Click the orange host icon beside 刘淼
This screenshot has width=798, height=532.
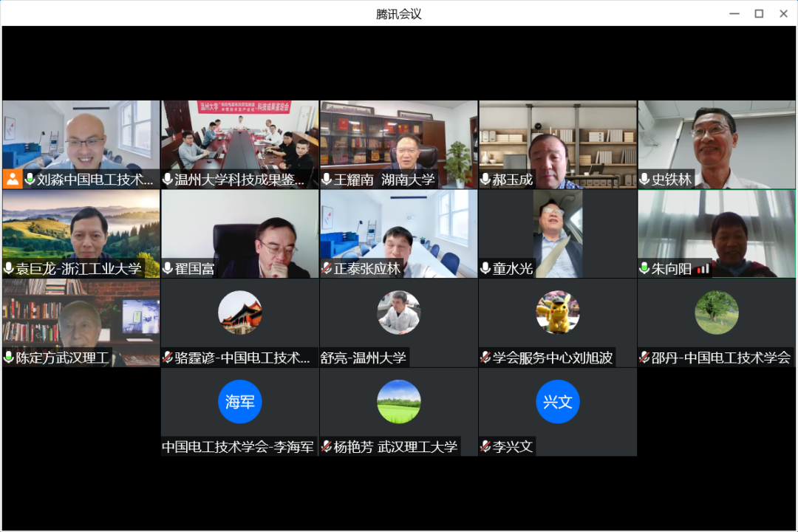(x=13, y=179)
